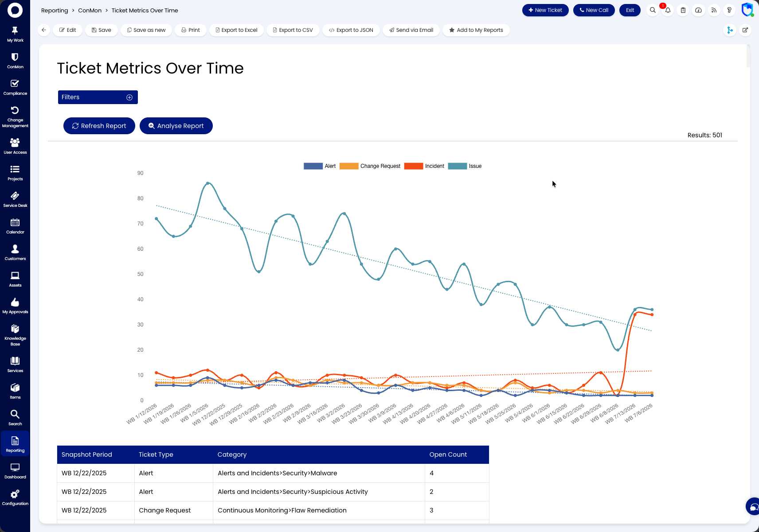Toggle Incident series in chart legend
The height and width of the screenshot is (532, 759).
pyautogui.click(x=424, y=166)
